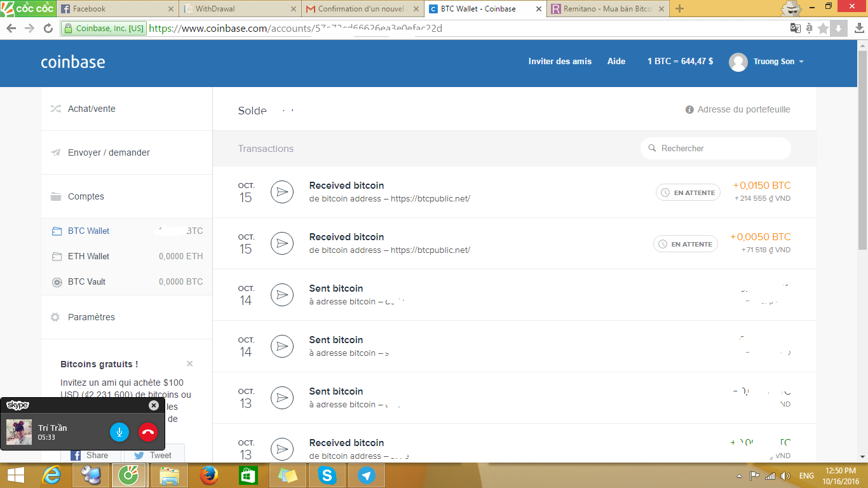Screen dimensions: 868x488
Task: Close the Facebook tab
Action: pos(170,9)
